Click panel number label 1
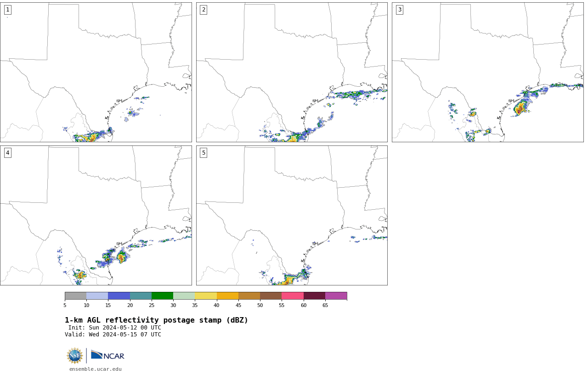The width and height of the screenshot is (588, 374). coord(7,10)
